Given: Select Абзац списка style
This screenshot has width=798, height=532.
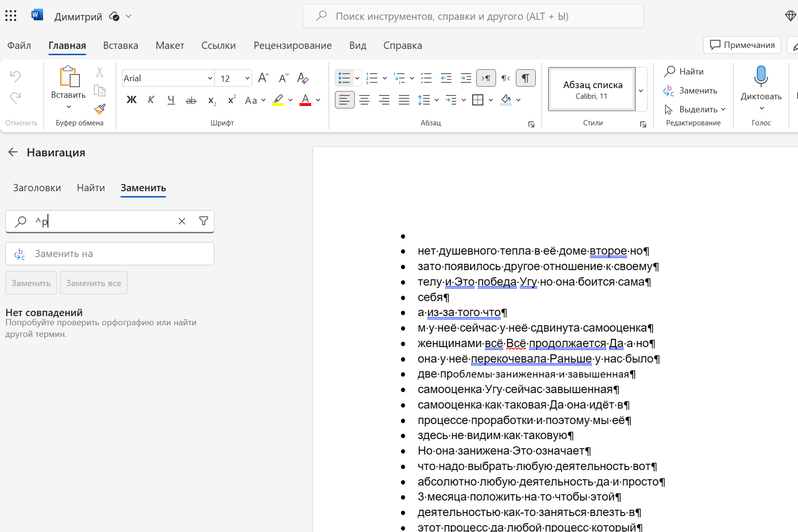Looking at the screenshot, I should 592,90.
